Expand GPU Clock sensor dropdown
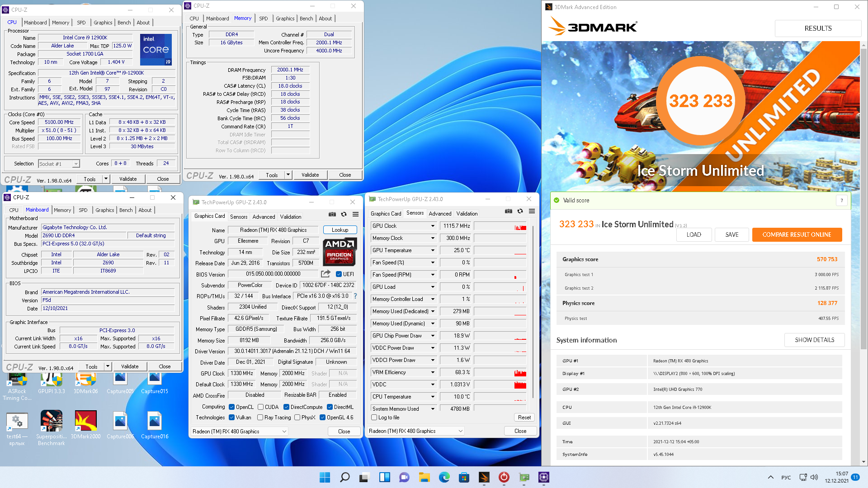Image resolution: width=868 pixels, height=488 pixels. [x=433, y=226]
